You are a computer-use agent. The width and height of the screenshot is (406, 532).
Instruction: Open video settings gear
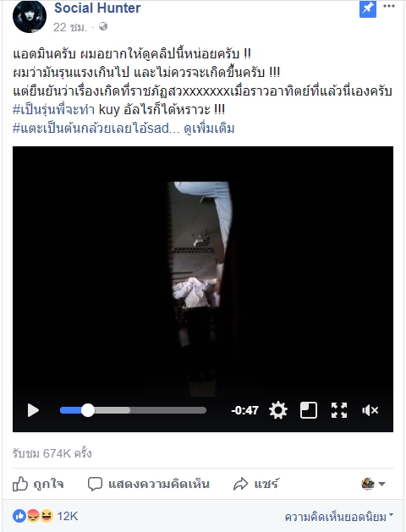pos(278,410)
